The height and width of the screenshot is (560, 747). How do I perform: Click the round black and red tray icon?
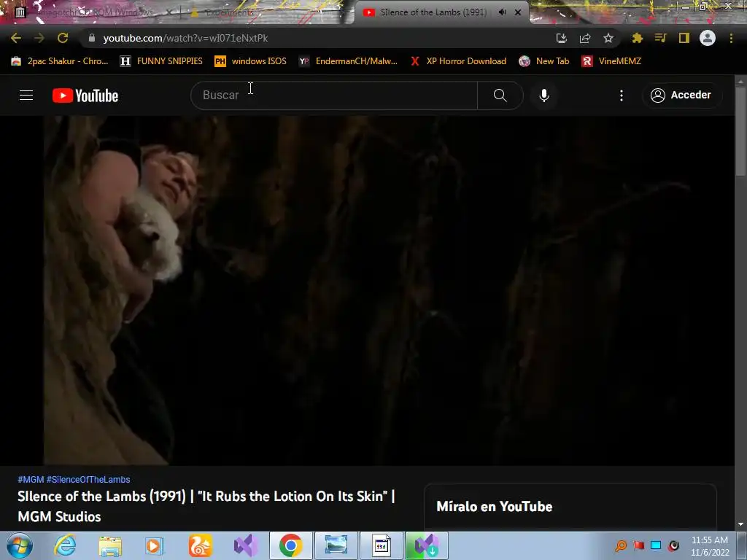click(x=673, y=545)
